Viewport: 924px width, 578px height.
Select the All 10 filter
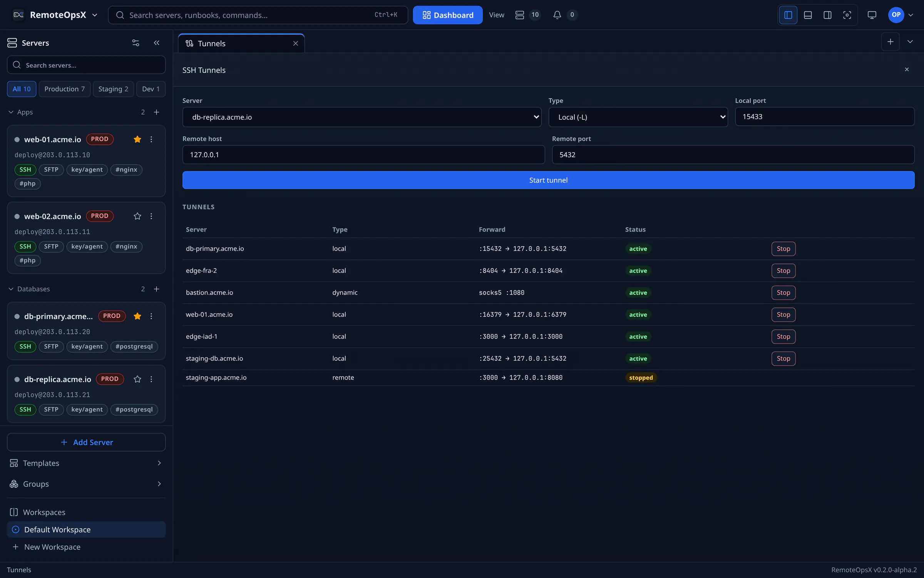click(x=22, y=89)
